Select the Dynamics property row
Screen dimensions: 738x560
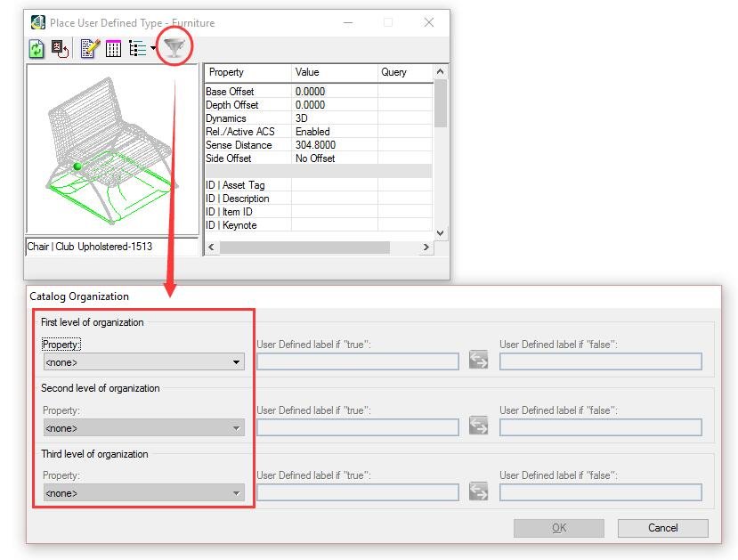coord(319,118)
